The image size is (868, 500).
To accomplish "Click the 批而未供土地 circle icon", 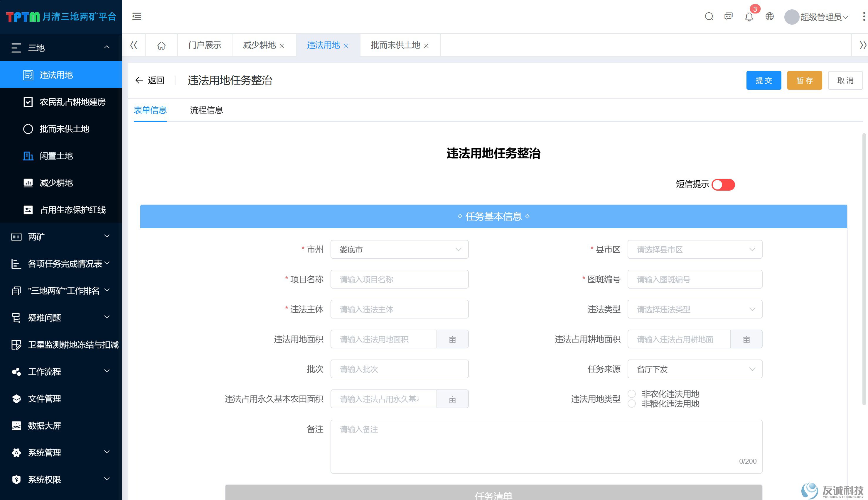I will tap(28, 129).
